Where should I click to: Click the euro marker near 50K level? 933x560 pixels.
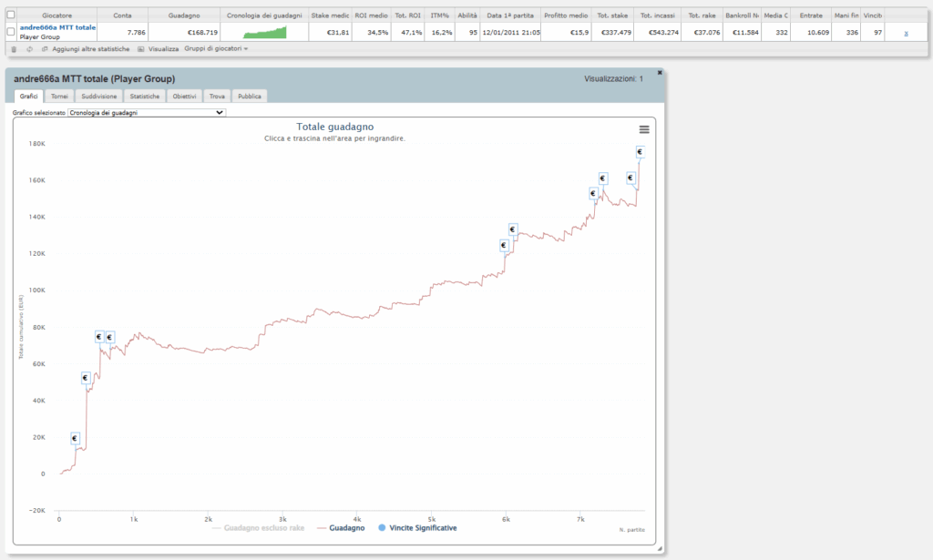(x=85, y=378)
